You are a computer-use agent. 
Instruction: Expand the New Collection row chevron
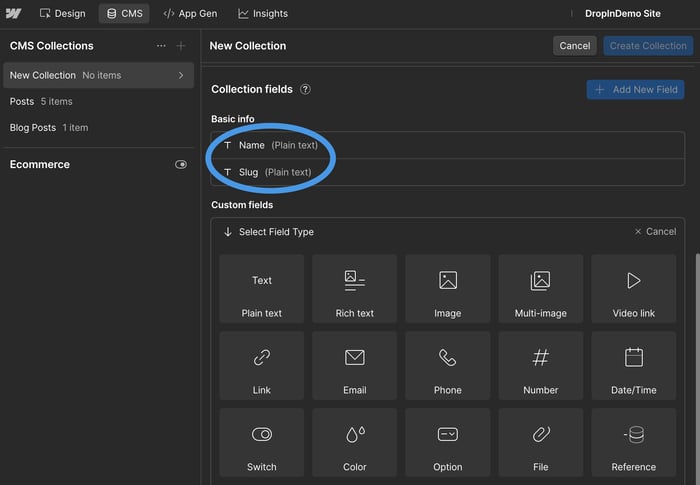[181, 75]
